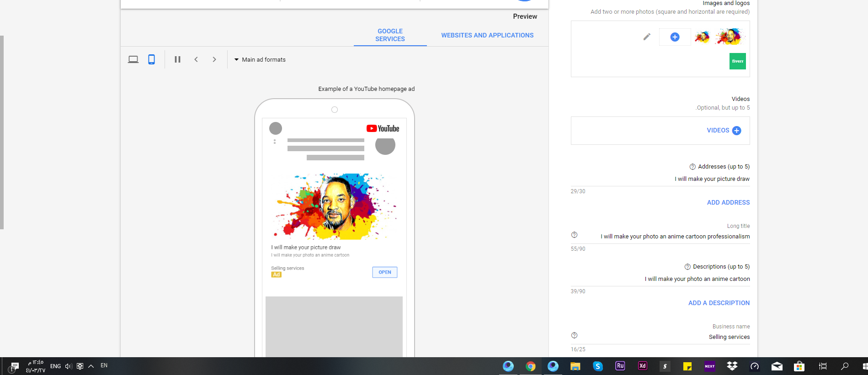Click the pencil edit images icon
868x375 pixels.
tap(646, 37)
